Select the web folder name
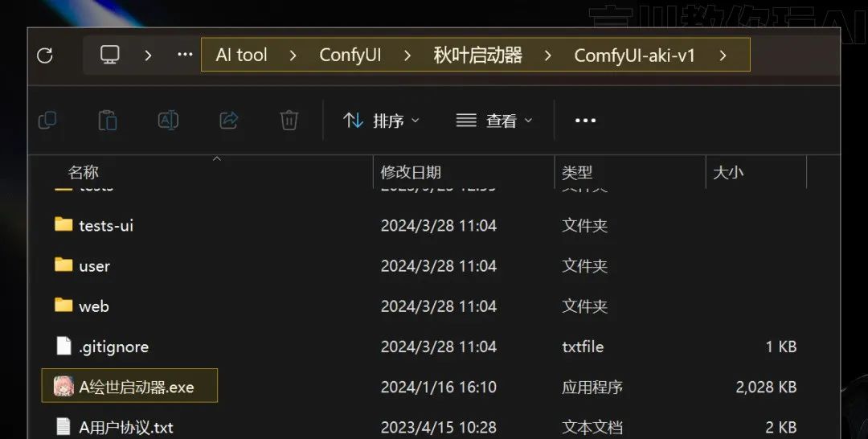 [94, 306]
